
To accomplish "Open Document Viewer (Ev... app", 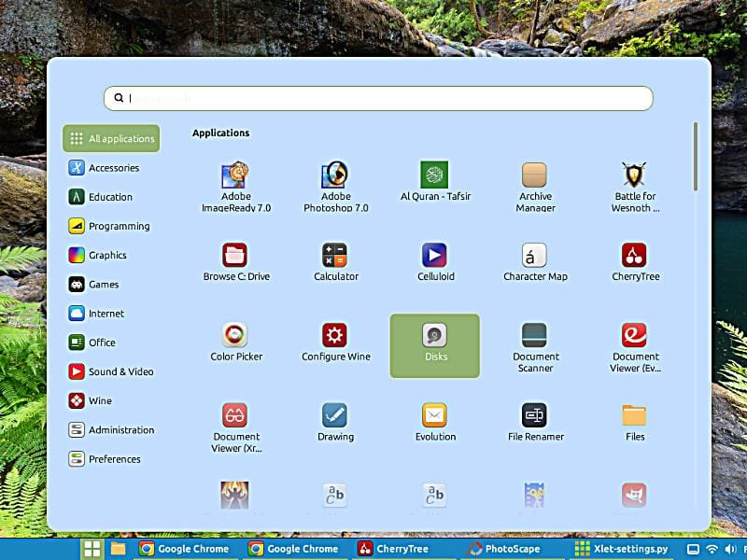I will [635, 347].
